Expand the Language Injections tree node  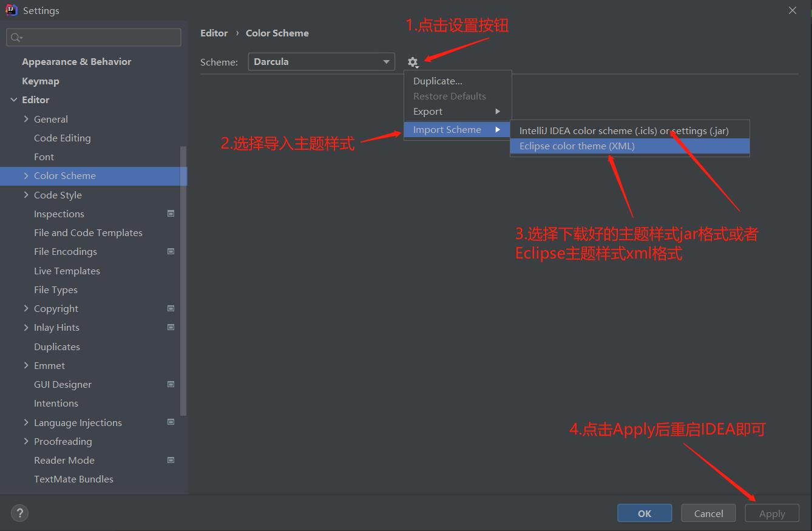pos(26,422)
